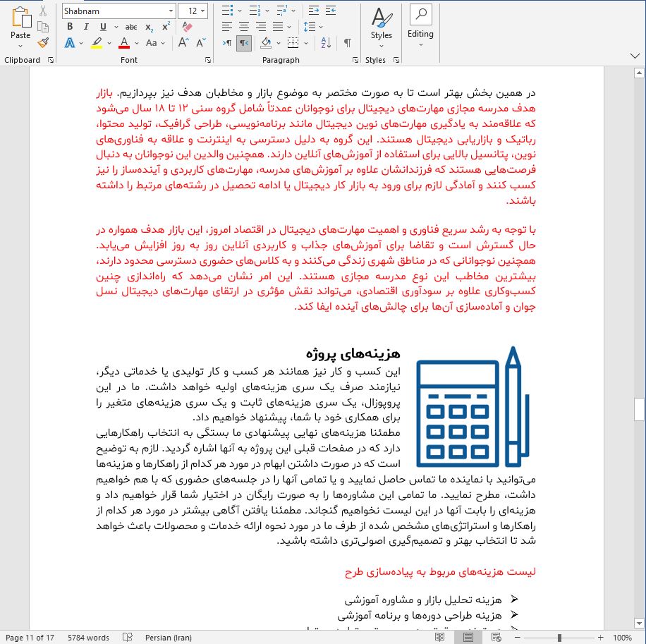Toggle the right-to-left text direction button
This screenshot has width=646, height=644.
pos(243,43)
